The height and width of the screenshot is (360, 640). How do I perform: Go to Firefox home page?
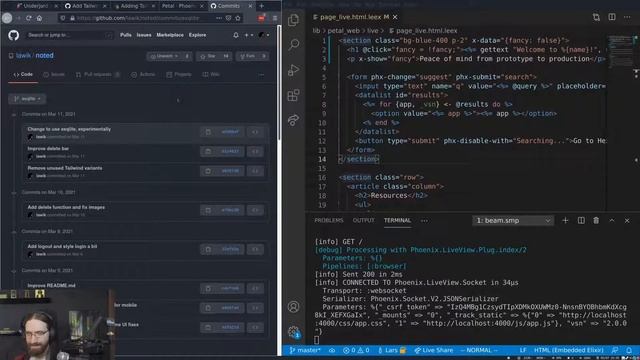[40, 18]
